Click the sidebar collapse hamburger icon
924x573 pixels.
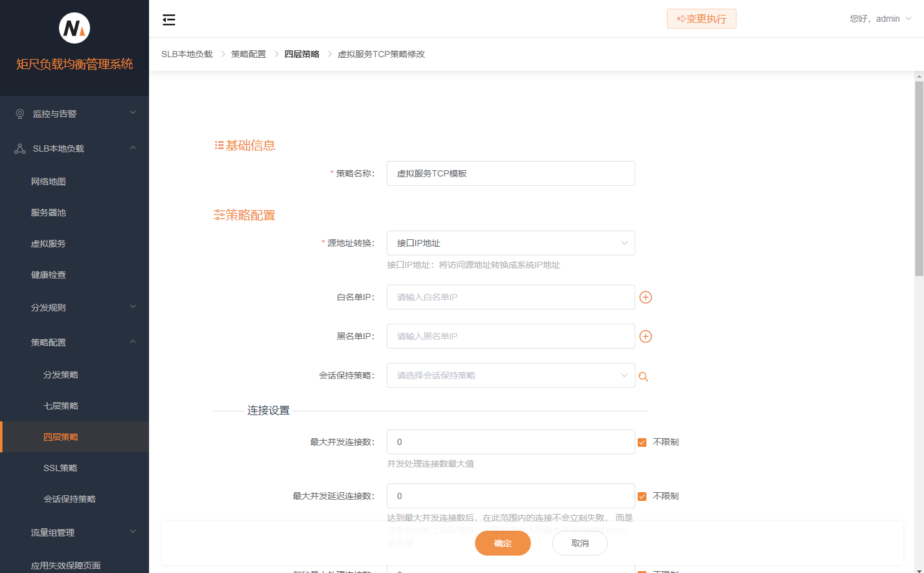(168, 19)
